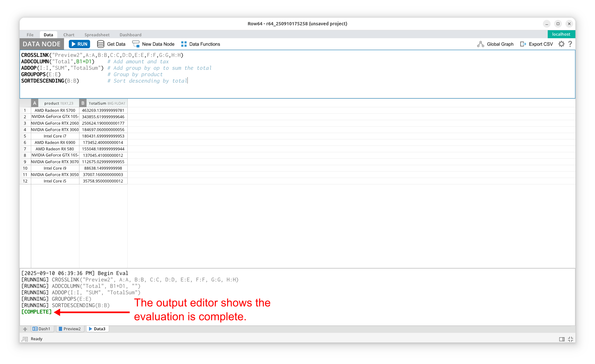The height and width of the screenshot is (364, 595).
Task: Open the Data Functions grid icon
Action: coord(184,44)
